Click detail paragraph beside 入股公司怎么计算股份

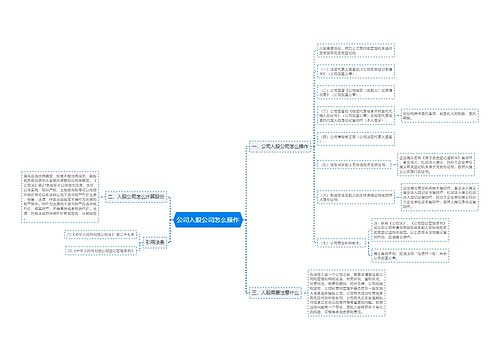(60, 197)
